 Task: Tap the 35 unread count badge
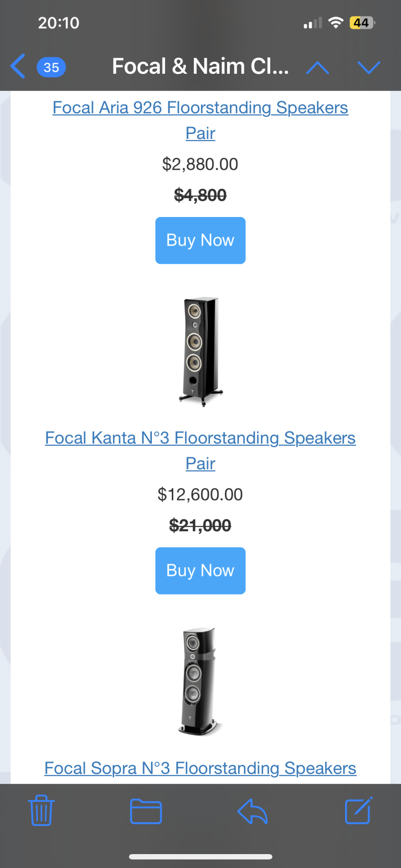point(51,67)
